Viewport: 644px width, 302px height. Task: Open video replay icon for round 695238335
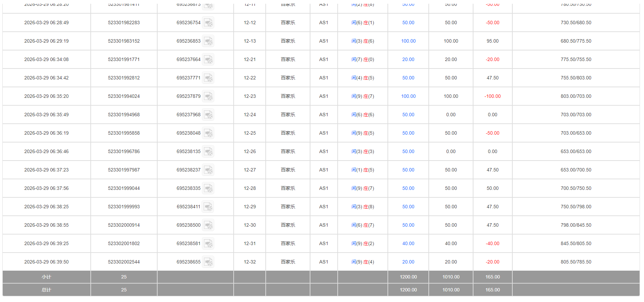[x=208, y=188]
